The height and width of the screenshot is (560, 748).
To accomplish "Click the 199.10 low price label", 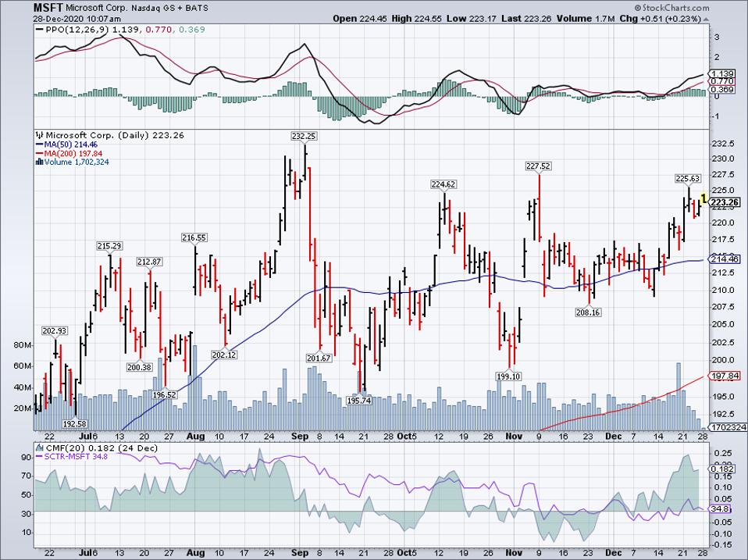I will point(508,376).
